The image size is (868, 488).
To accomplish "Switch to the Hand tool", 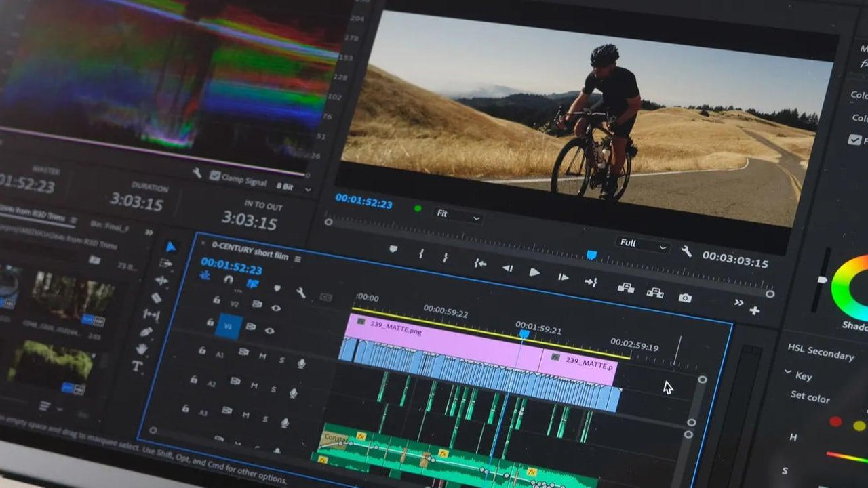I will click(142, 349).
